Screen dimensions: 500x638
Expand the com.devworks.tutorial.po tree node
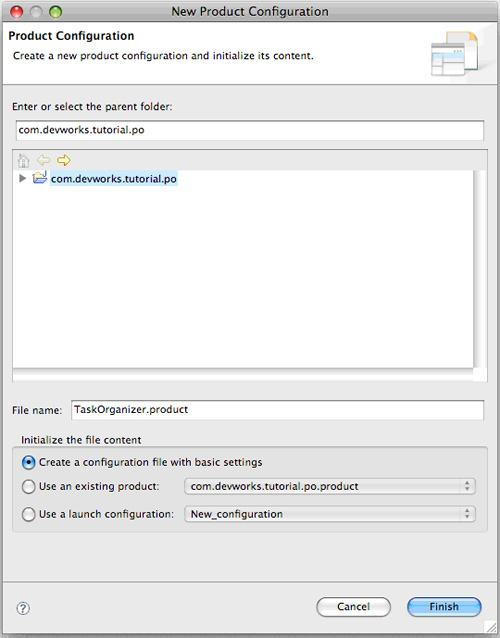click(23, 178)
